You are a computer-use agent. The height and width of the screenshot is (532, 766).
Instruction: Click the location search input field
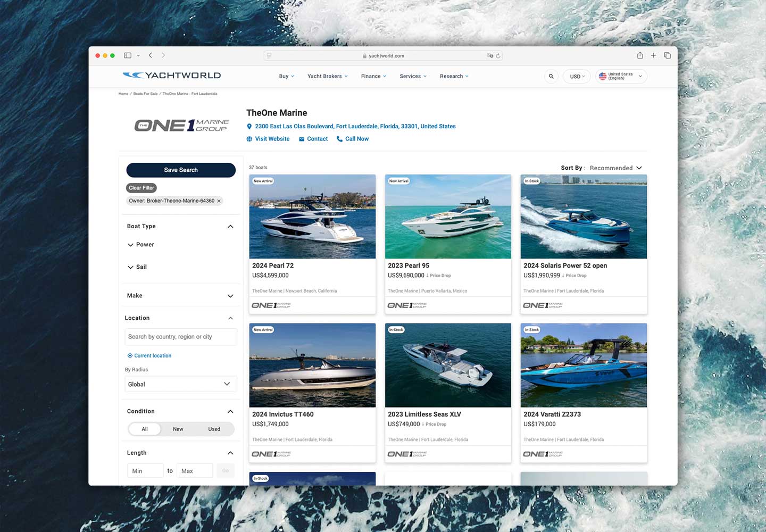coord(180,337)
